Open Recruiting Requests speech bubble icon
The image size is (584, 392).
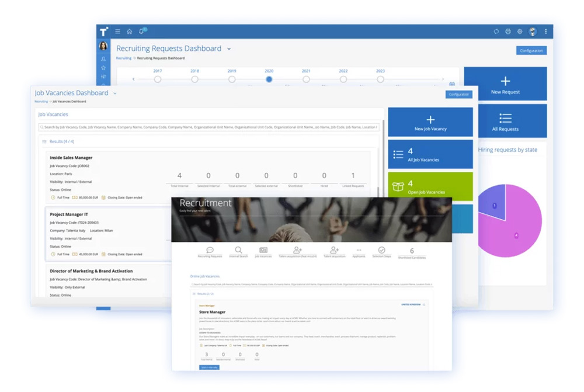point(210,251)
